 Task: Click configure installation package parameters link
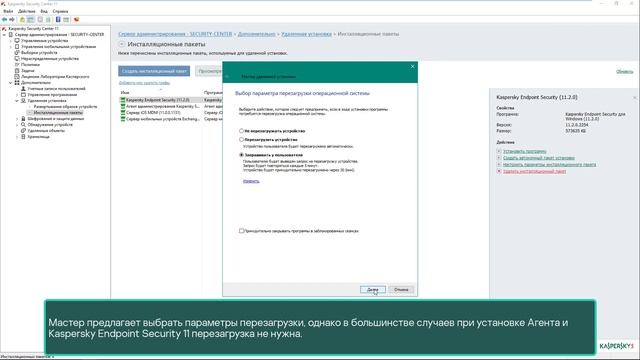pyautogui.click(x=549, y=164)
